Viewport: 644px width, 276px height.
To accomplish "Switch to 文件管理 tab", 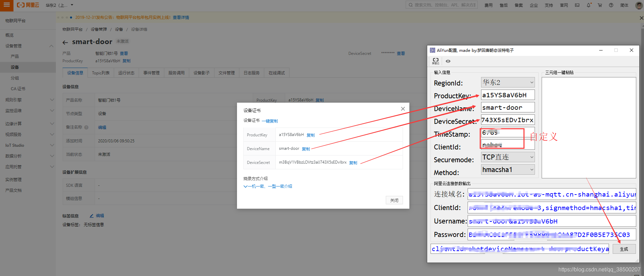I will 227,73.
